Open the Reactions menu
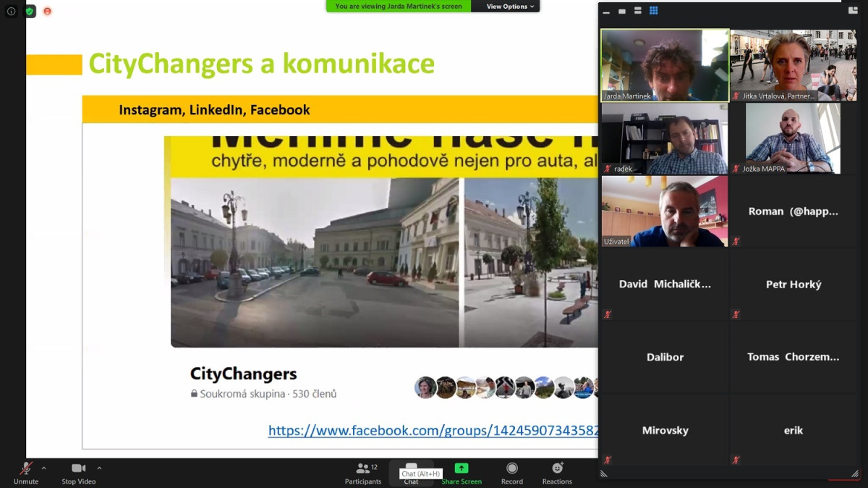Screen dimensions: 868x488 [x=557, y=473]
